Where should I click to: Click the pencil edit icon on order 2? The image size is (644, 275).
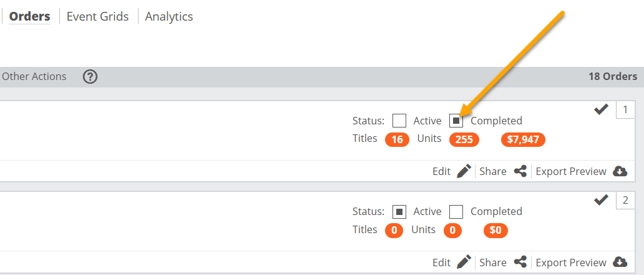click(463, 262)
